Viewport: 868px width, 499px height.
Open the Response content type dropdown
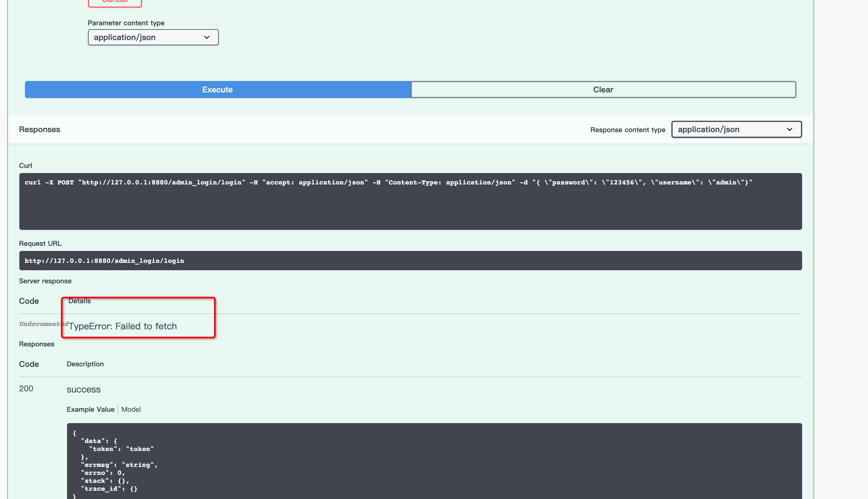[x=736, y=130]
